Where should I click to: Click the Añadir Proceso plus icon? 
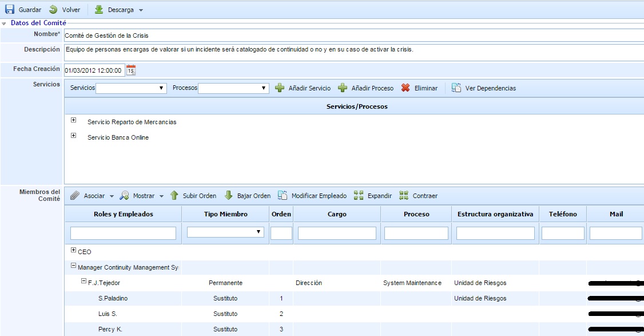point(343,88)
